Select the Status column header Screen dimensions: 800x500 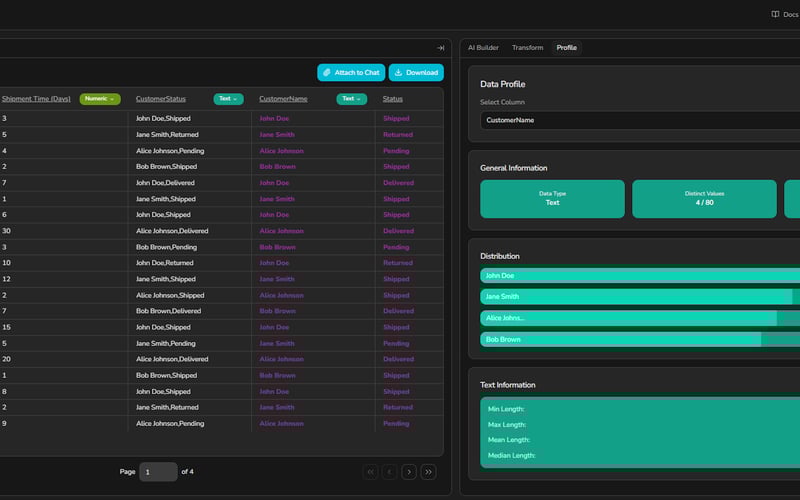392,99
